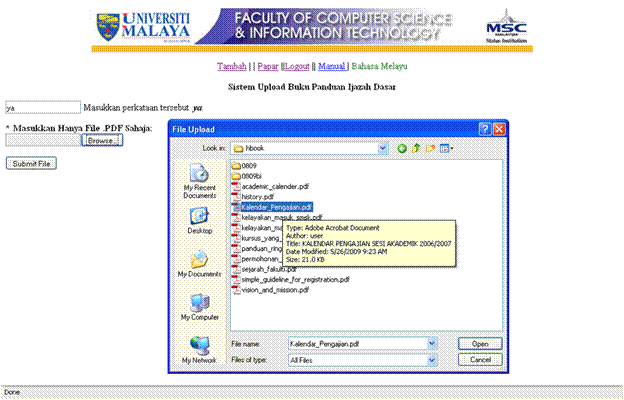Click the Tambah menu link
Image resolution: width=624 pixels, height=400 pixels.
pyautogui.click(x=231, y=66)
